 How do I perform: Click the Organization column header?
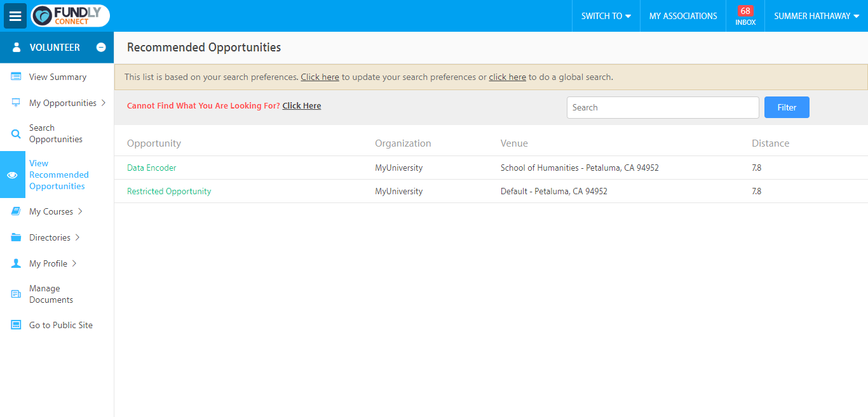[403, 143]
